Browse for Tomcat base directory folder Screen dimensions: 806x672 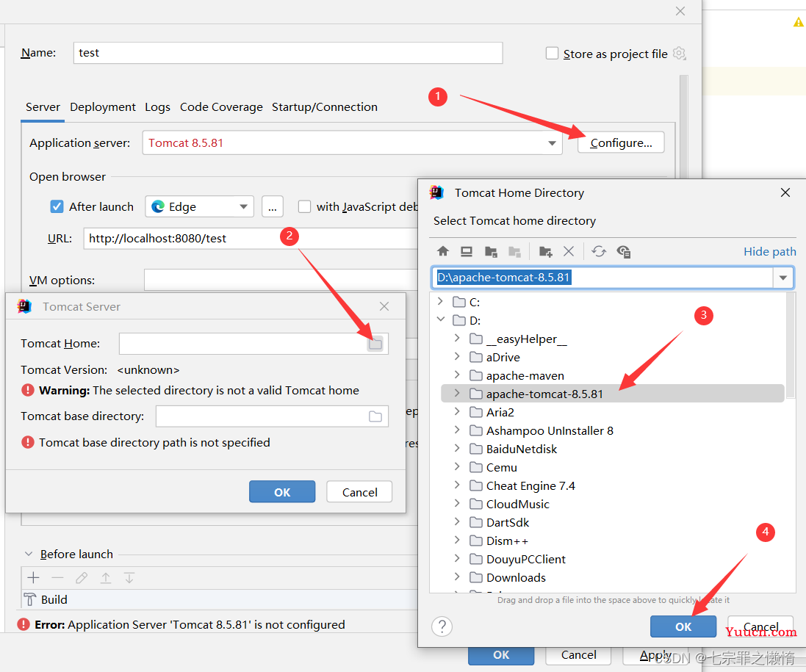point(375,416)
